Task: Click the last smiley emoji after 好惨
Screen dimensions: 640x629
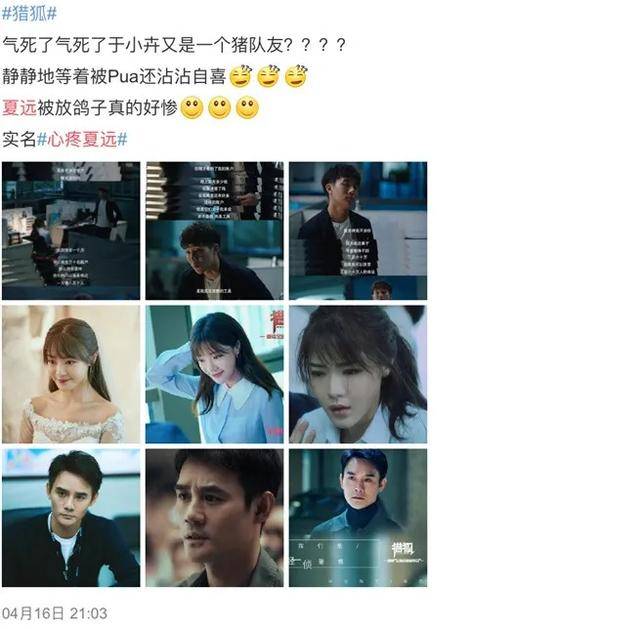Action: (x=247, y=108)
